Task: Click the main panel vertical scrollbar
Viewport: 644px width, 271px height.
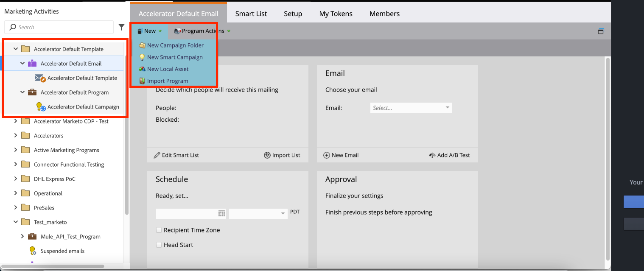Action: coord(607,158)
